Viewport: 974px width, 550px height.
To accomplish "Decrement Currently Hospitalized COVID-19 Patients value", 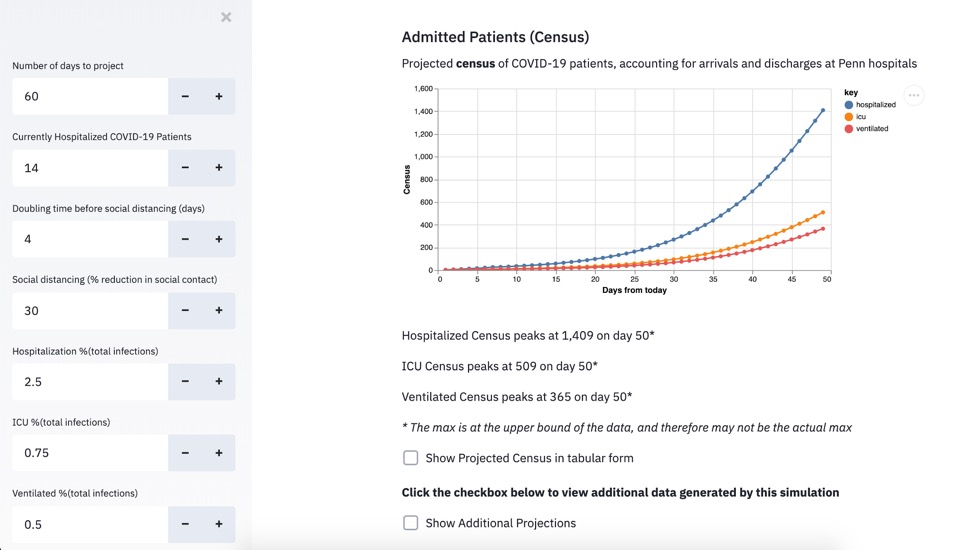I will [185, 168].
